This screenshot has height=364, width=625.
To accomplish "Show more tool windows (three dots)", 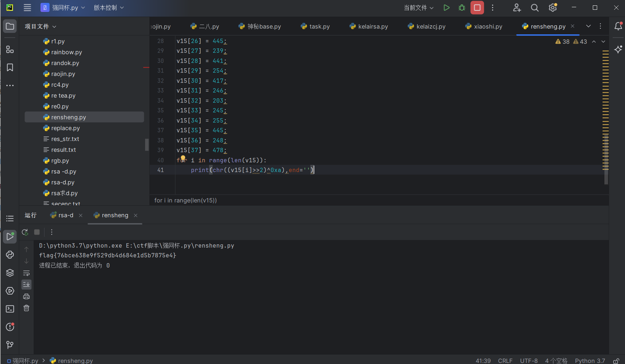I will pos(10,86).
